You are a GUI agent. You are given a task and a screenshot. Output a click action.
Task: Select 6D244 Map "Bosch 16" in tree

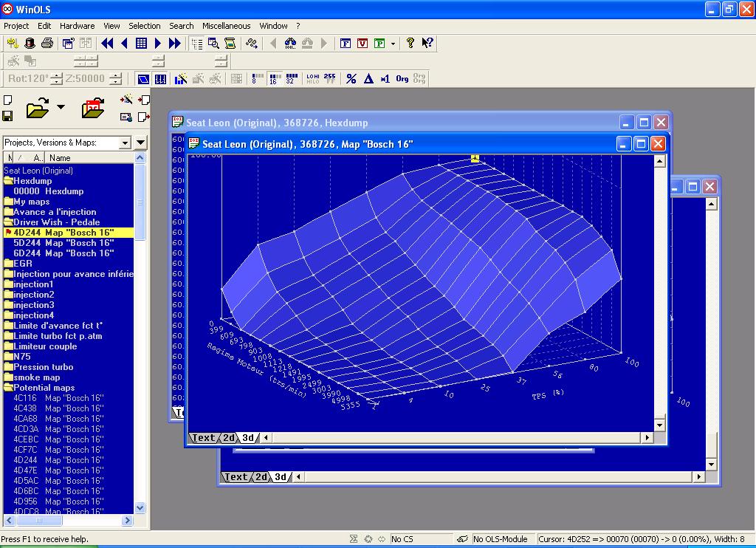click(x=63, y=253)
